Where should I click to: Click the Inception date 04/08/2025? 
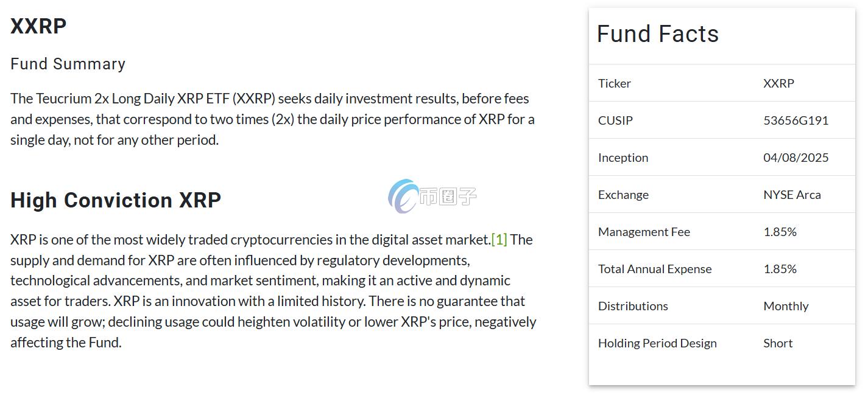click(796, 158)
